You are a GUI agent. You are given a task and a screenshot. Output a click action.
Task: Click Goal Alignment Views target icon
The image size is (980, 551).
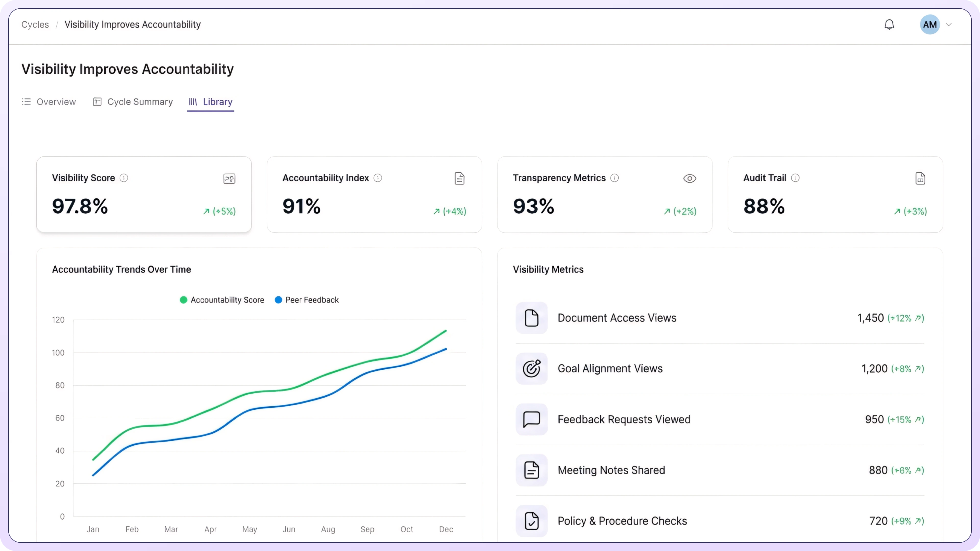[x=531, y=368]
